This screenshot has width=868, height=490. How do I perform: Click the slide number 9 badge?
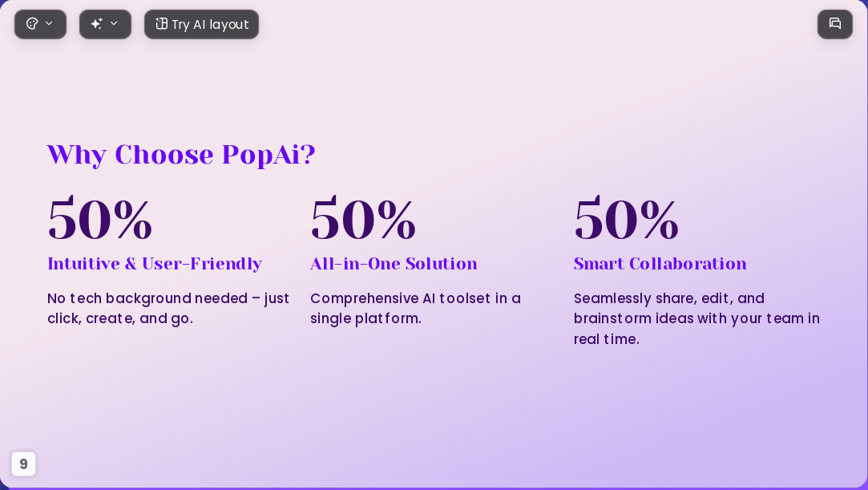click(23, 464)
